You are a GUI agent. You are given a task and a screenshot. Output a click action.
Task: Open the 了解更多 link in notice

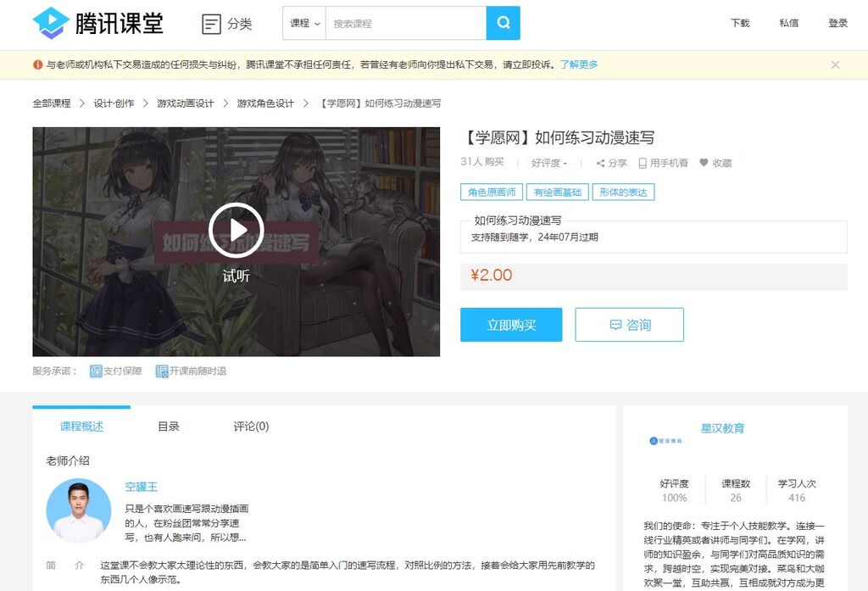[578, 64]
